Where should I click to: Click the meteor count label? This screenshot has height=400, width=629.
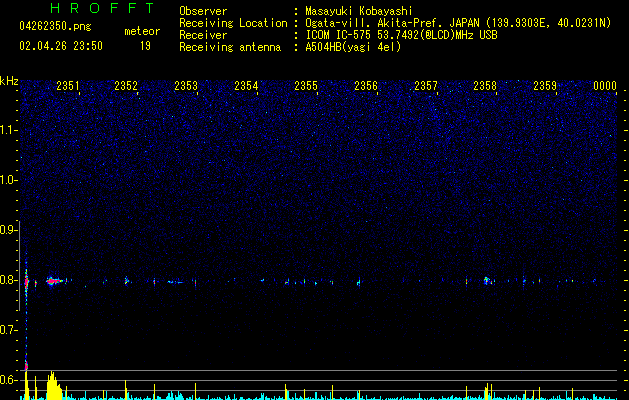click(x=142, y=31)
